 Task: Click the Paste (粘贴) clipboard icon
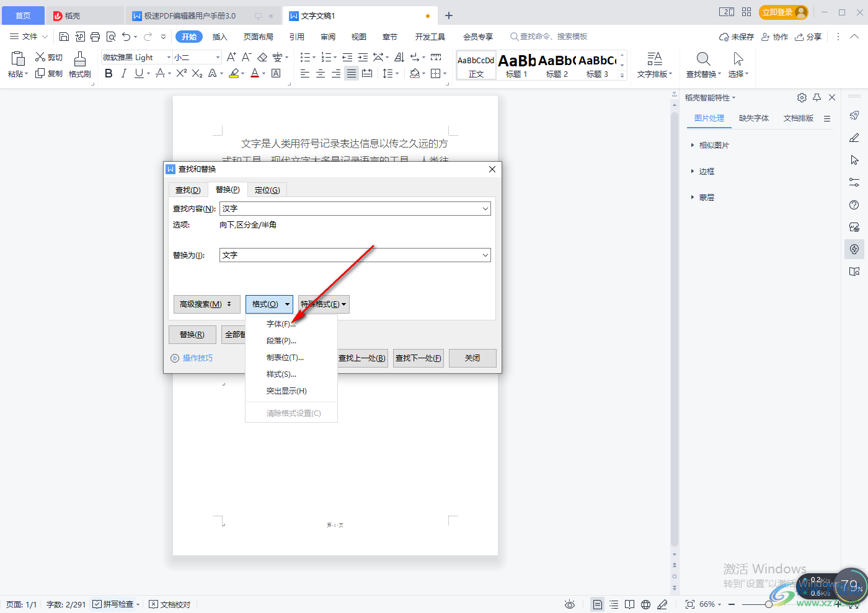18,59
